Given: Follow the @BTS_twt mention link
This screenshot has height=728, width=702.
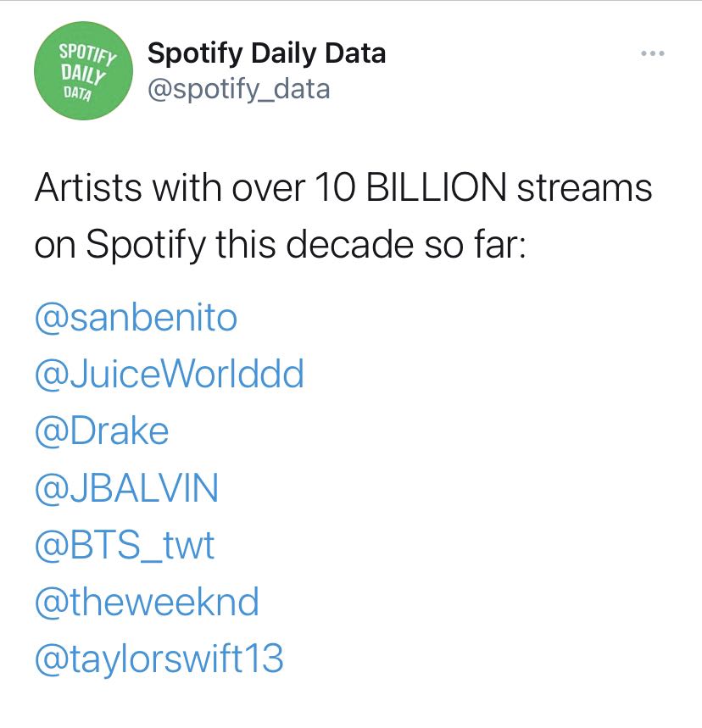Looking at the screenshot, I should [x=125, y=546].
